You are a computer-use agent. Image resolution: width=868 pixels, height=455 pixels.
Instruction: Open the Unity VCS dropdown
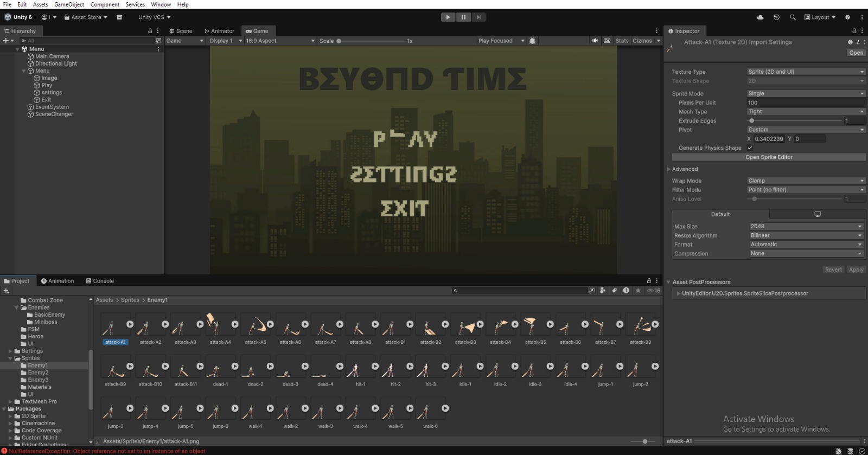[x=154, y=17]
